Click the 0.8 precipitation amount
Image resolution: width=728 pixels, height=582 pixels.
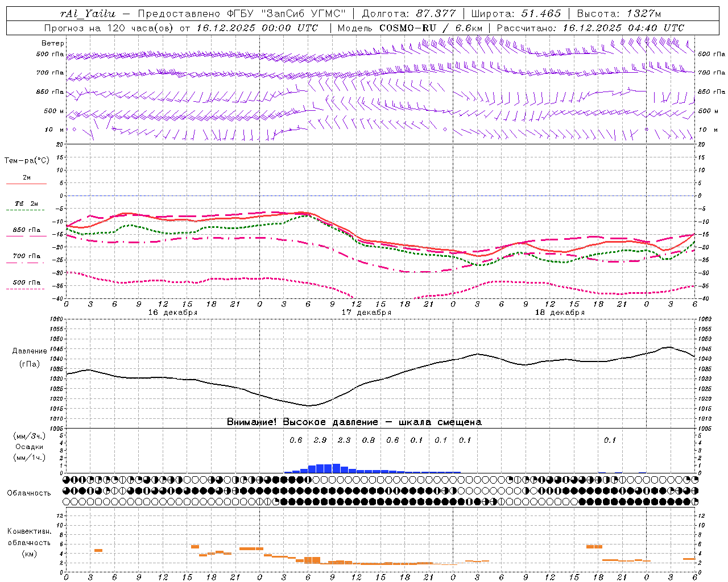[369, 440]
